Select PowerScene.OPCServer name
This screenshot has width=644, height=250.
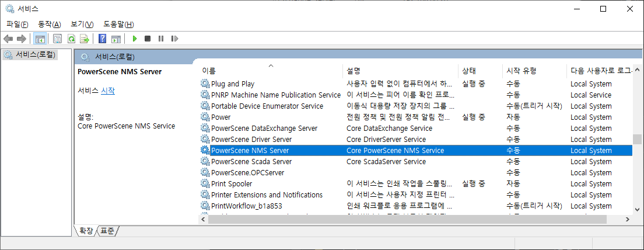click(248, 173)
